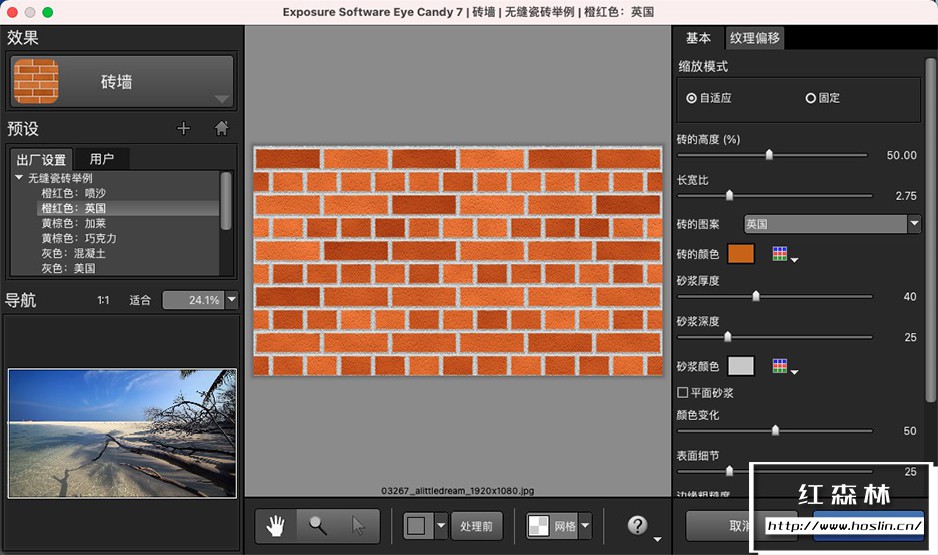Click the brick height (砖的高度) slider handle

point(769,155)
